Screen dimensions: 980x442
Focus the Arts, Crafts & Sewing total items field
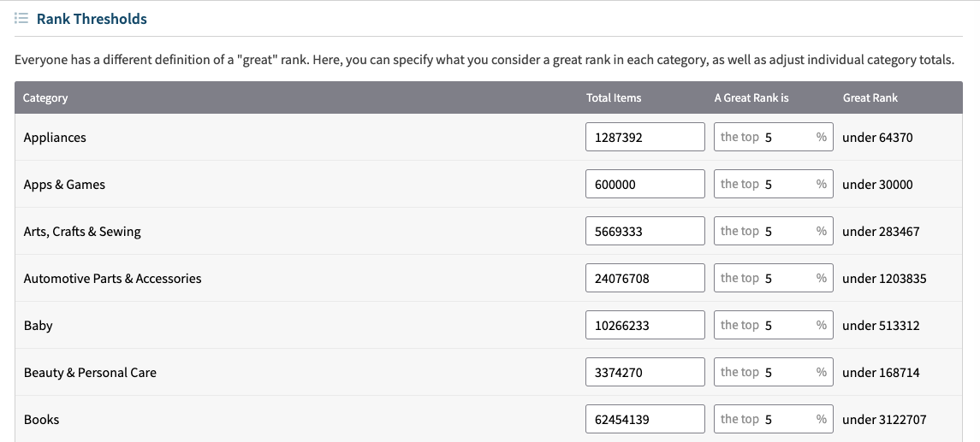[645, 231]
